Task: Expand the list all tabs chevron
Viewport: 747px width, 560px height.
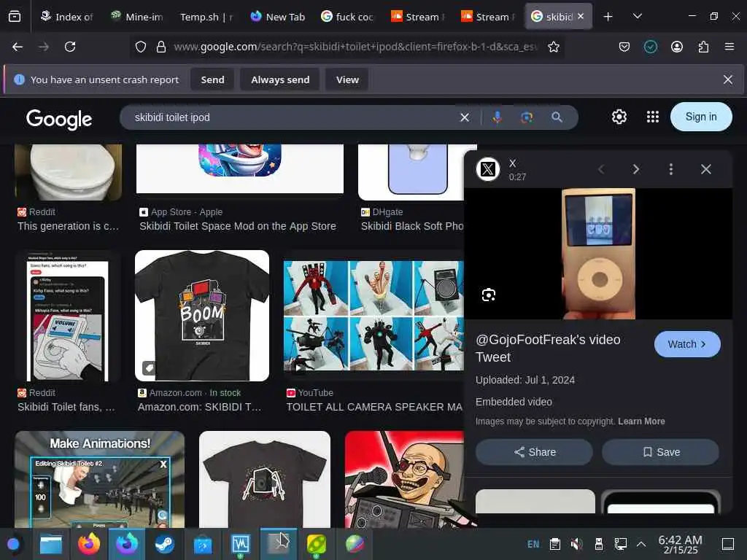Action: point(637,17)
